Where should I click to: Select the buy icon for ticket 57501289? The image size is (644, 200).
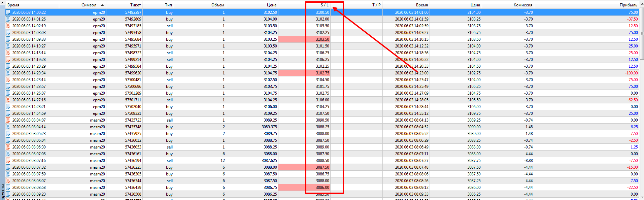tap(8, 93)
